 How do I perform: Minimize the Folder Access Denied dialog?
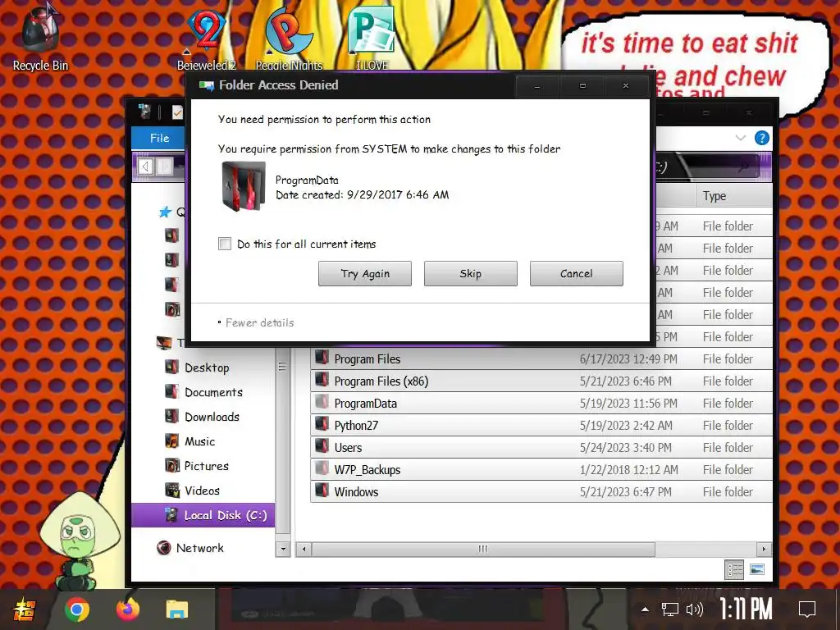(x=537, y=85)
